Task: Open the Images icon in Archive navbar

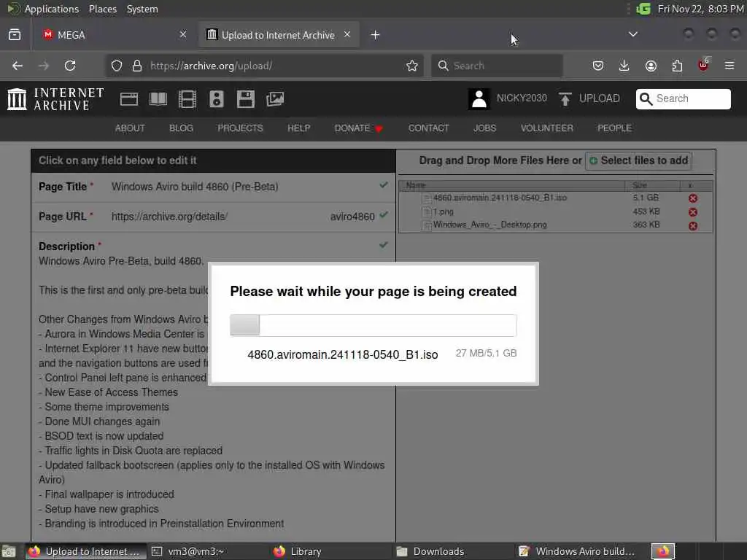Action: pos(275,99)
